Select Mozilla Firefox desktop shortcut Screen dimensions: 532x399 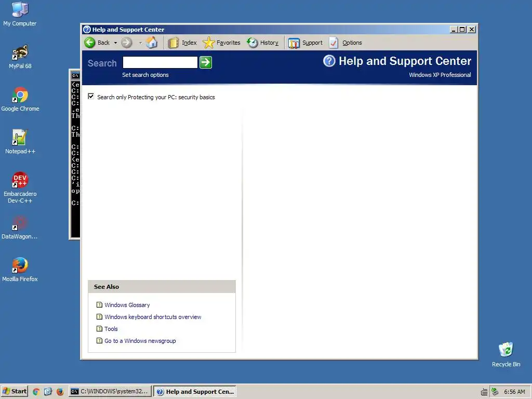(x=20, y=270)
